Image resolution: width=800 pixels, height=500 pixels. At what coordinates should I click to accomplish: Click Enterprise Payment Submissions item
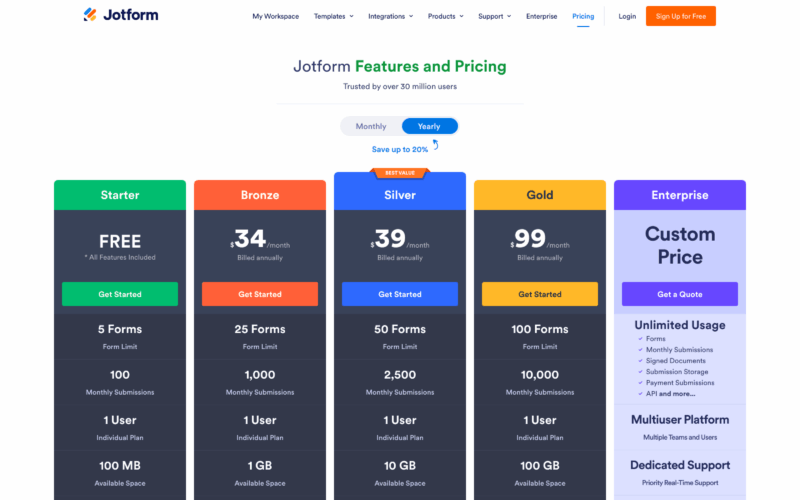tap(680, 383)
